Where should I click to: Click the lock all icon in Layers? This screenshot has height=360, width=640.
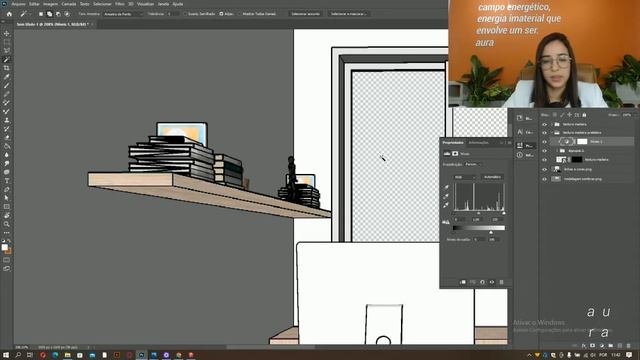point(584,115)
